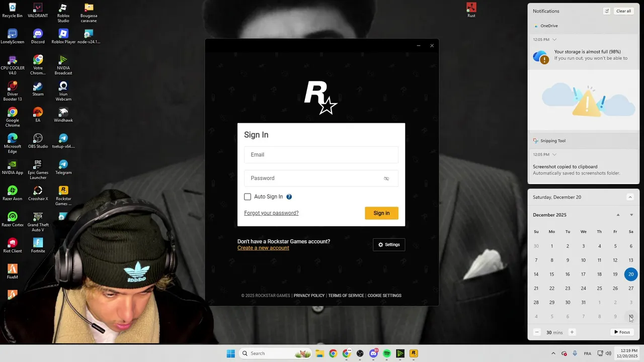Open Discord from the taskbar
Screen dimensions: 644x362
pos(373,353)
